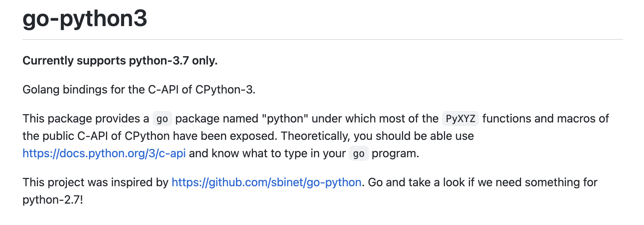Click the word 'Golang'

(41, 89)
